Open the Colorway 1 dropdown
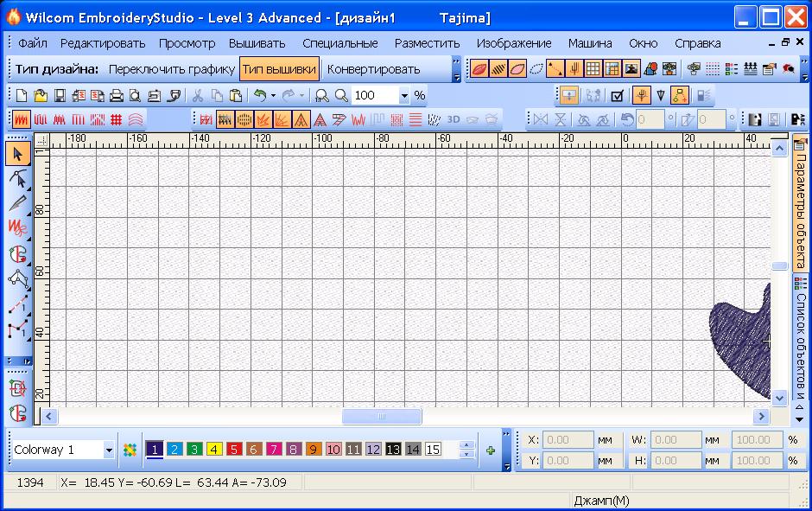Image resolution: width=812 pixels, height=511 pixels. (109, 450)
